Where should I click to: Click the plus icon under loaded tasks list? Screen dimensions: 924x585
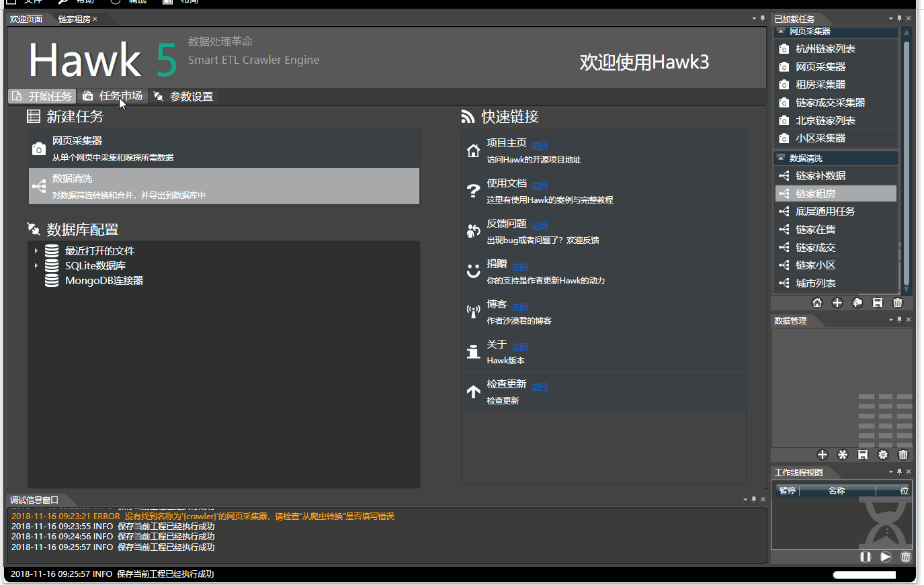837,303
